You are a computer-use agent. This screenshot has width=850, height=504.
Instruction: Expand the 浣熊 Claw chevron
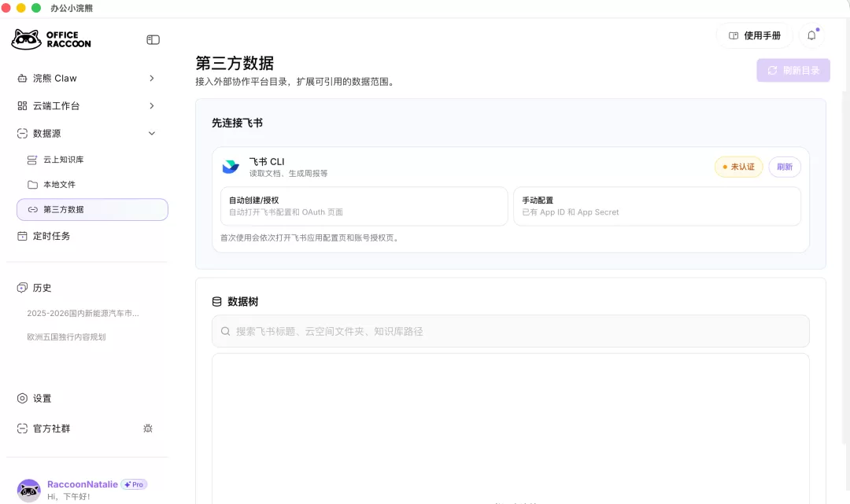(152, 78)
